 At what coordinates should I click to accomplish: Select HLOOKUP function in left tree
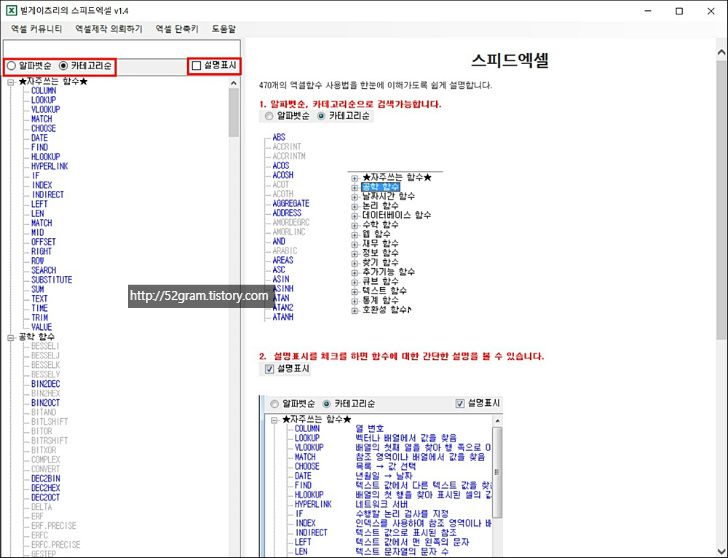[x=46, y=157]
